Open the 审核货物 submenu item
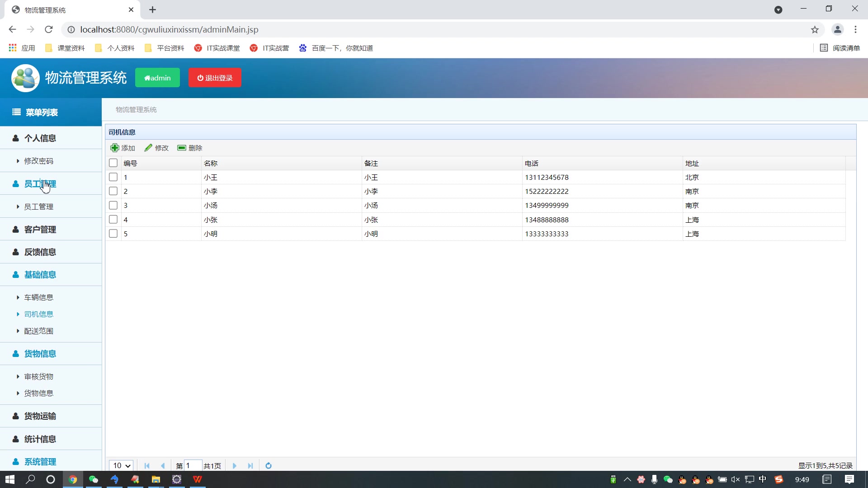Image resolution: width=868 pixels, height=488 pixels. pyautogui.click(x=38, y=376)
